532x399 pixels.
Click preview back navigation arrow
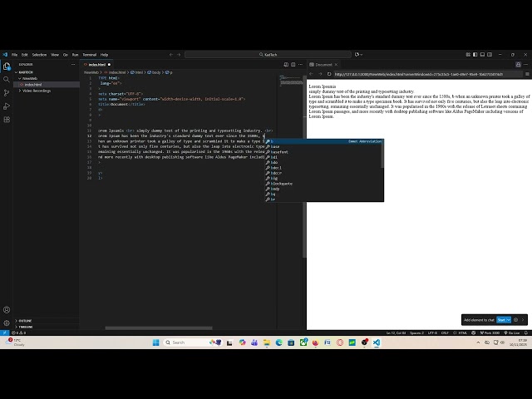pos(311,74)
